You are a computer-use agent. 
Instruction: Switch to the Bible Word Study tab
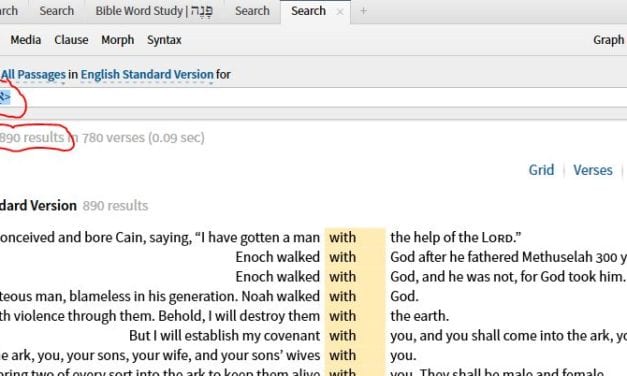tap(154, 11)
